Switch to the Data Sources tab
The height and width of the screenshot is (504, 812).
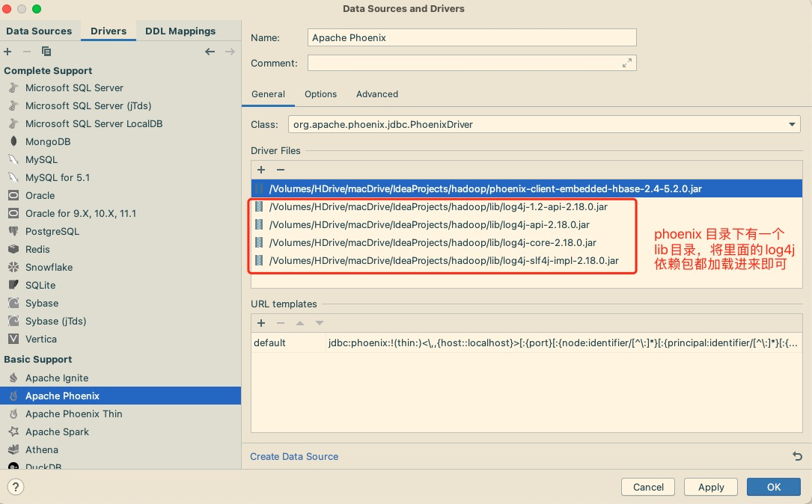(39, 31)
